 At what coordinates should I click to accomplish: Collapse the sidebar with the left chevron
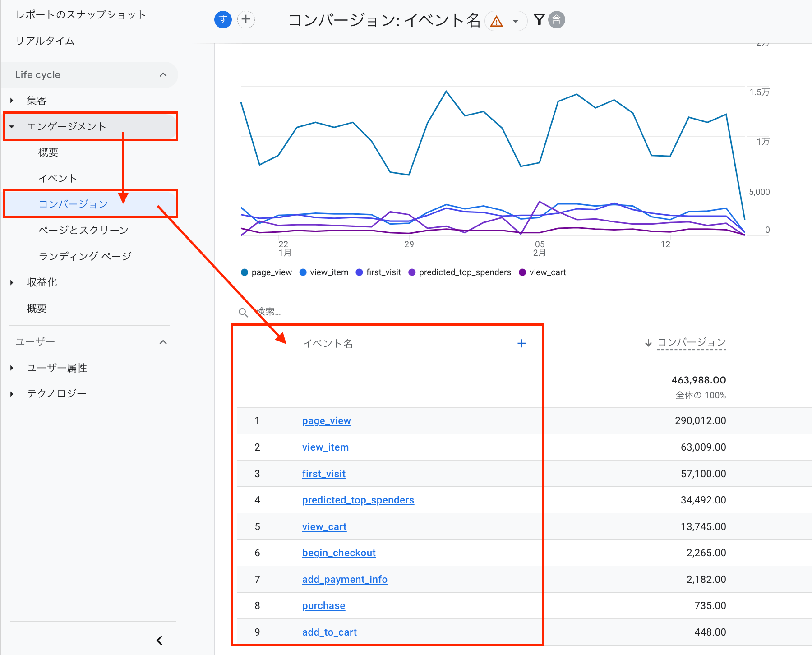click(159, 641)
